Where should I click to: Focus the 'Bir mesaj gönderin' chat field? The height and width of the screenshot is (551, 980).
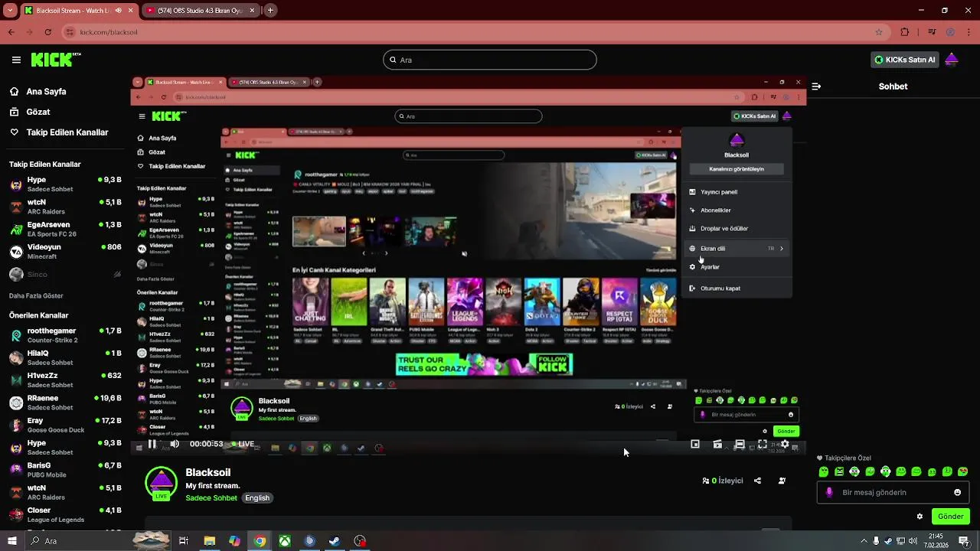click(893, 492)
